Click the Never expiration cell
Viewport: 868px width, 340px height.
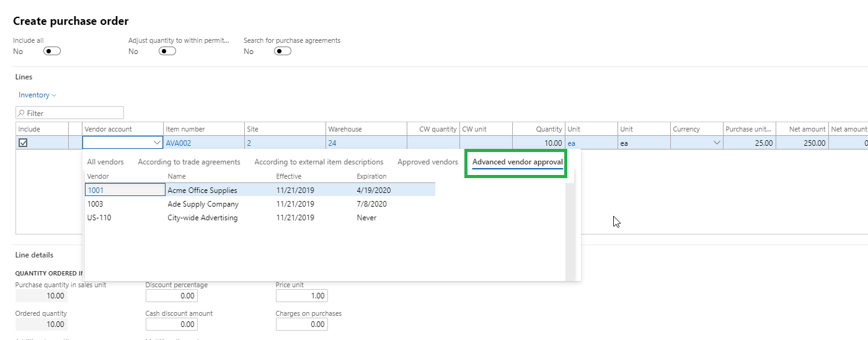[x=366, y=218]
